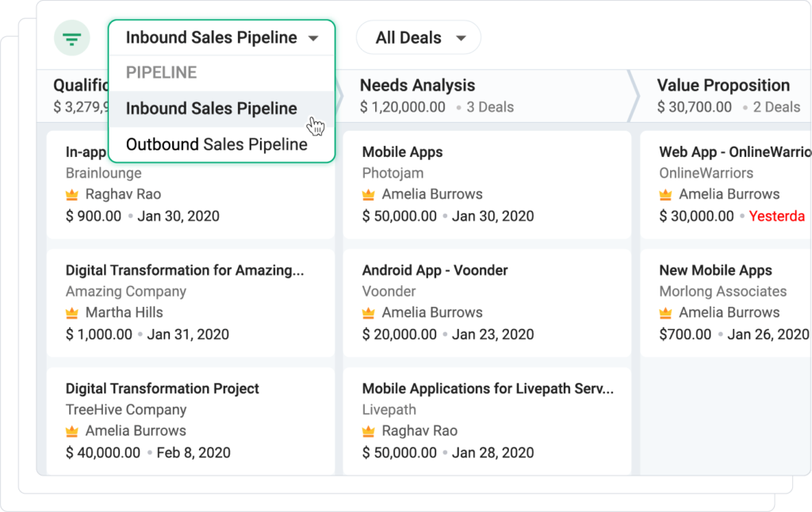Open the Android App - Voonder deal
812x512 pixels.
coord(435,270)
